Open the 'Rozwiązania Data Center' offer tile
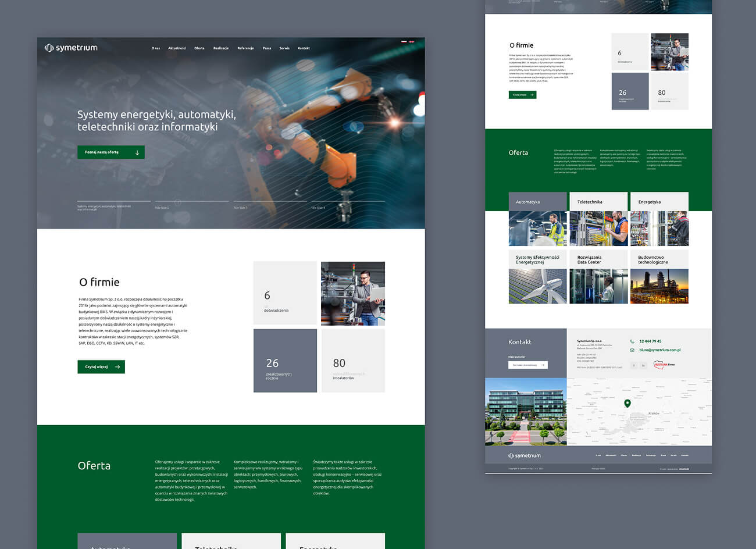Screen dimensions: 756x549 click(598, 277)
